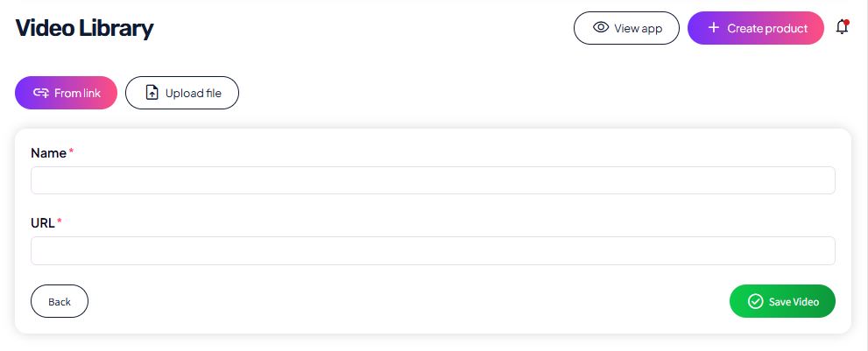Screen dimensions: 868x351
Task: Click the required asterisk beside Name
Action: click(72, 151)
